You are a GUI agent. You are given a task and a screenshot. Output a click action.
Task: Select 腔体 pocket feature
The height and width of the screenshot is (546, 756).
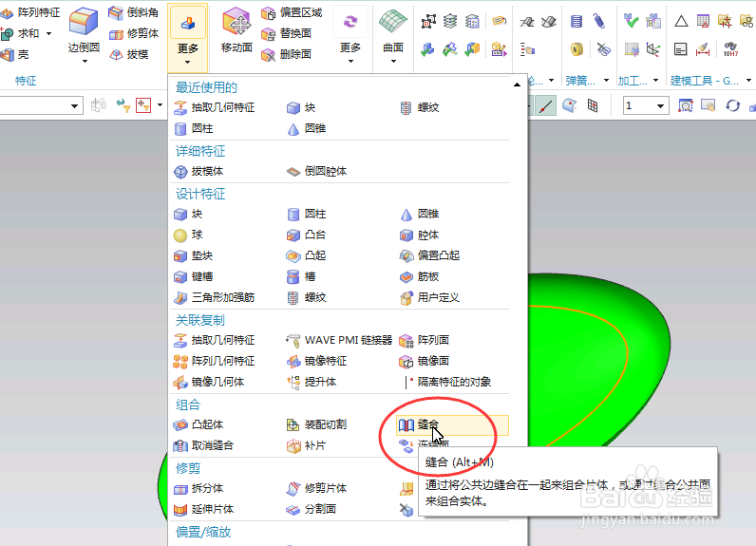click(419, 235)
